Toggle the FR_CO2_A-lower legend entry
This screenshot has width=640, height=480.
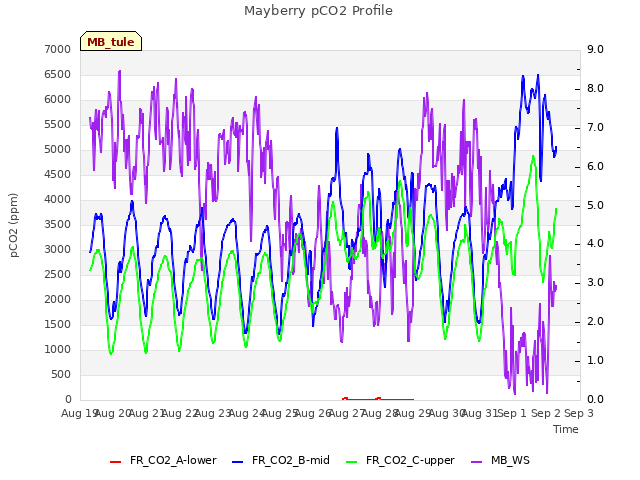(163, 461)
